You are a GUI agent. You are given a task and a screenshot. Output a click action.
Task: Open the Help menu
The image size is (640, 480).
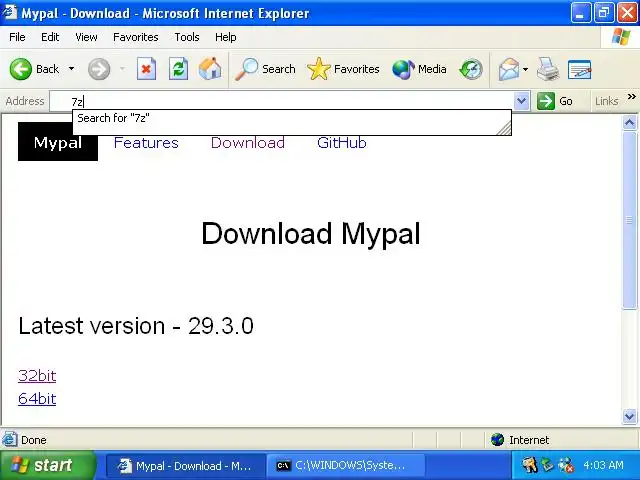coord(225,37)
